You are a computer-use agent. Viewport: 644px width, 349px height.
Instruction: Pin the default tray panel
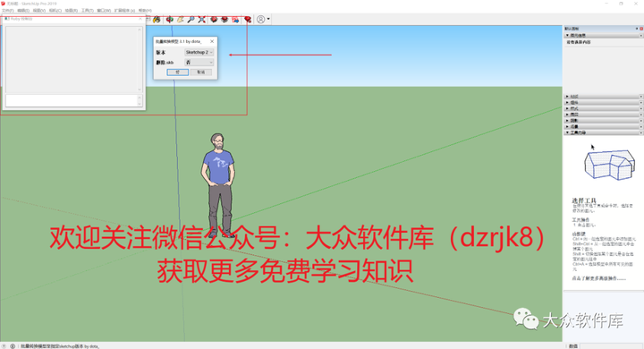pos(637,29)
